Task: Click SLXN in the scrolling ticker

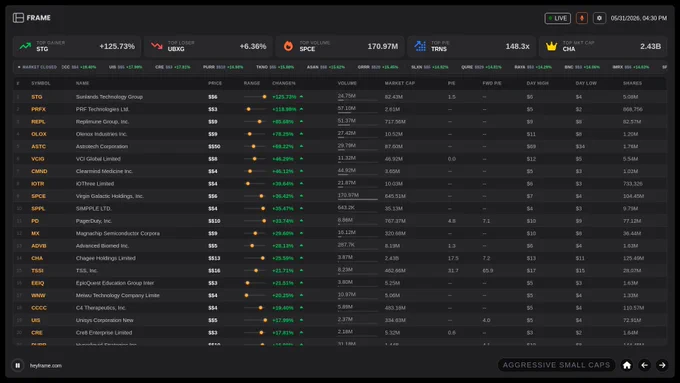Action: (x=430, y=67)
